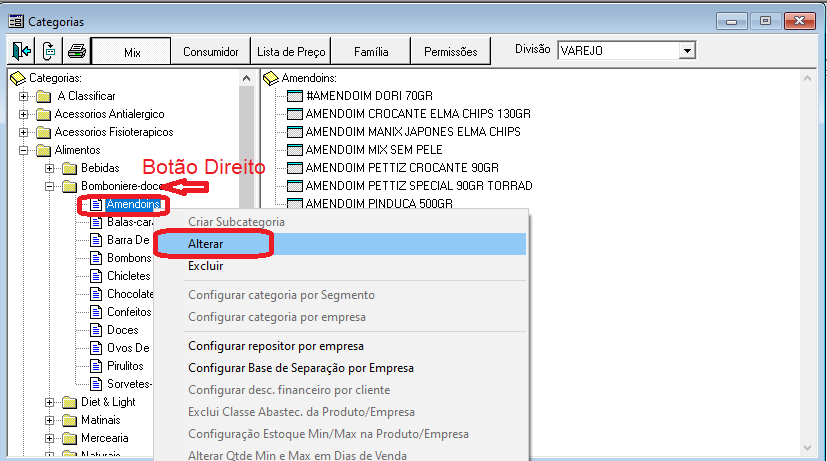Click the folder icon of Acessorios Fisioterapicos
This screenshot has height=461, width=827.
(44, 132)
